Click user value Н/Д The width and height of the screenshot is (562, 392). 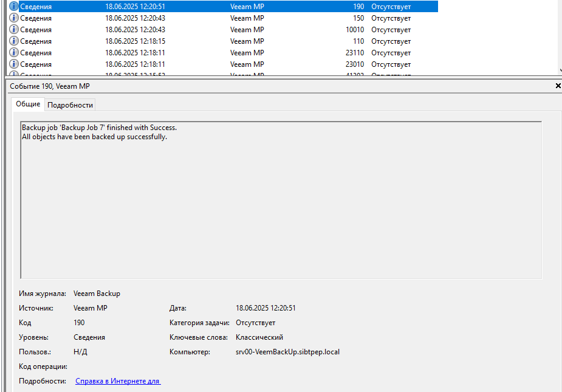(80, 352)
